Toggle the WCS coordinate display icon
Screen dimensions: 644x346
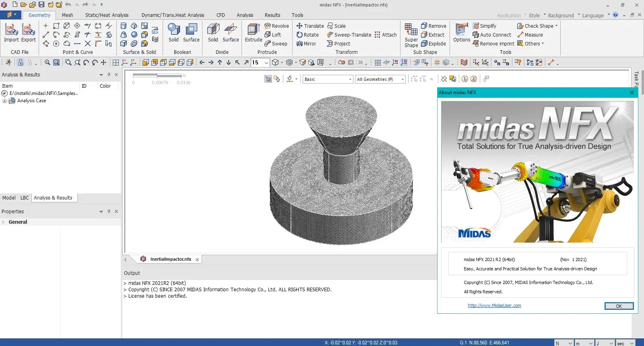395,62
